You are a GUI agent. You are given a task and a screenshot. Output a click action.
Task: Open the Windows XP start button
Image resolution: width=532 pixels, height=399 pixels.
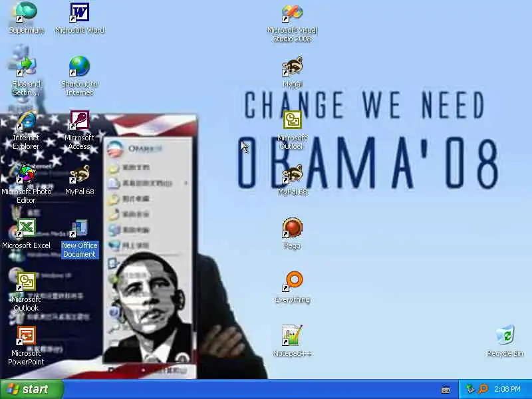click(x=32, y=389)
